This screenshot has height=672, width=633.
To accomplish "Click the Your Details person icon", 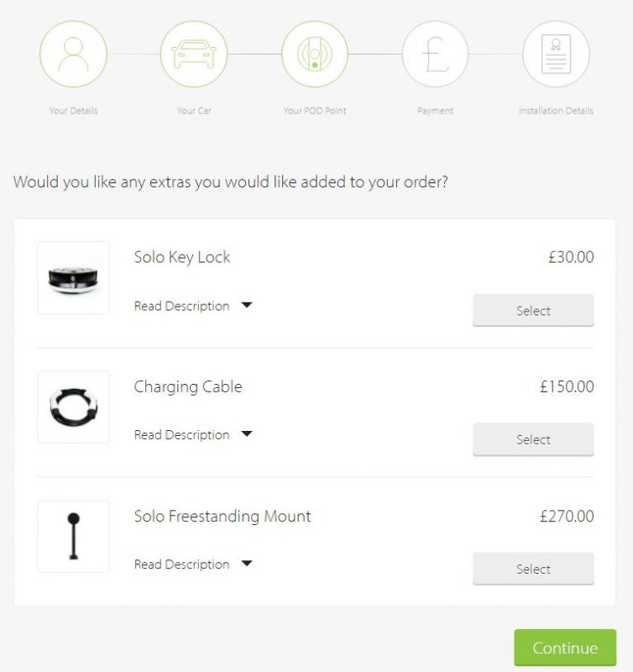I will pyautogui.click(x=73, y=53).
